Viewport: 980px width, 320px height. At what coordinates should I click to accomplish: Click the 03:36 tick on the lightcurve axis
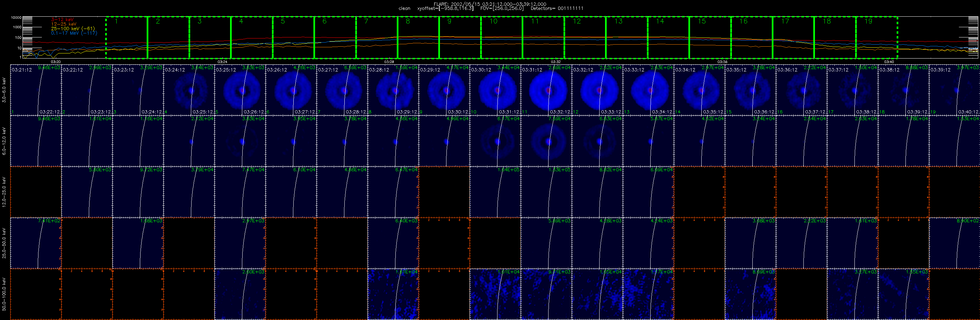click(x=722, y=62)
